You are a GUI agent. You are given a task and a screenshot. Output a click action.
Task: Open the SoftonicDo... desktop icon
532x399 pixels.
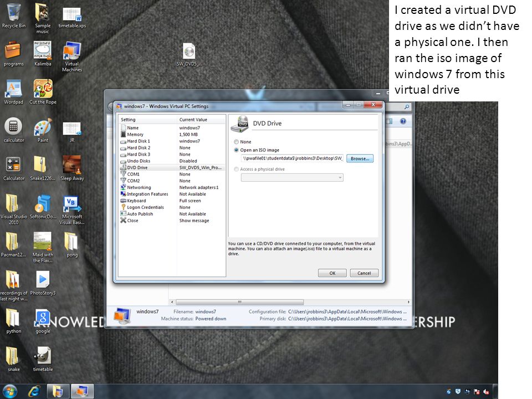(43, 207)
